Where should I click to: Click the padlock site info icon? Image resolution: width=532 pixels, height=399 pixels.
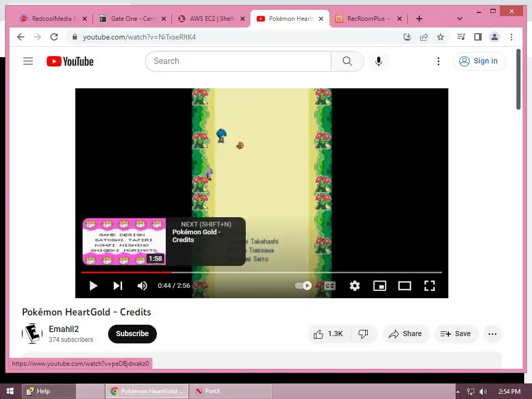75,37
